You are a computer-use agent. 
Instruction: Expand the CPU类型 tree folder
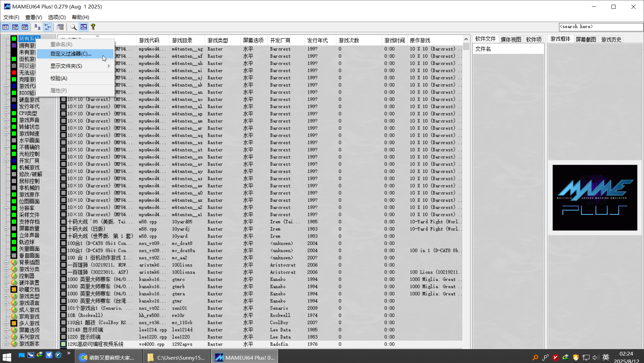6,113
